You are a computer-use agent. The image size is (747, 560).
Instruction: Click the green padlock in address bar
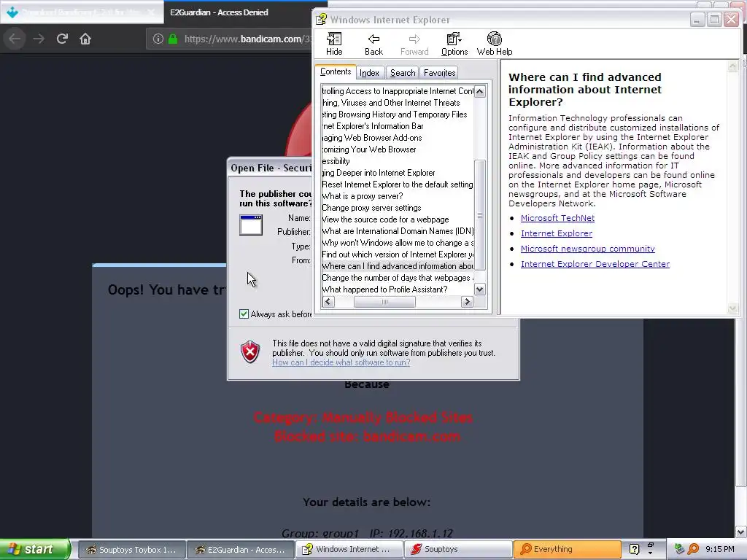click(x=173, y=39)
